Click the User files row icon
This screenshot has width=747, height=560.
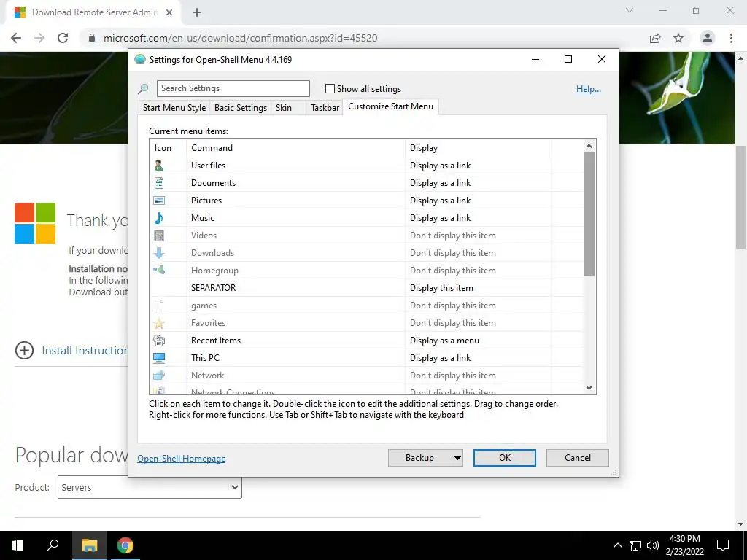tap(159, 166)
